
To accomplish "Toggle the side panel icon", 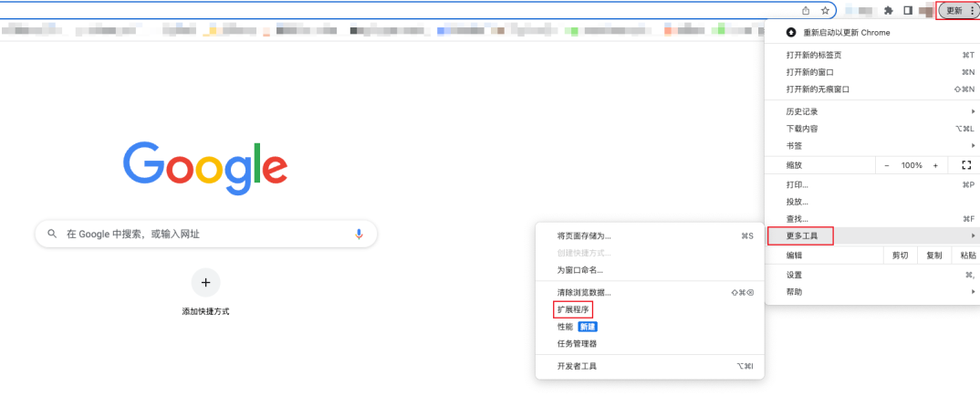I will tap(908, 11).
